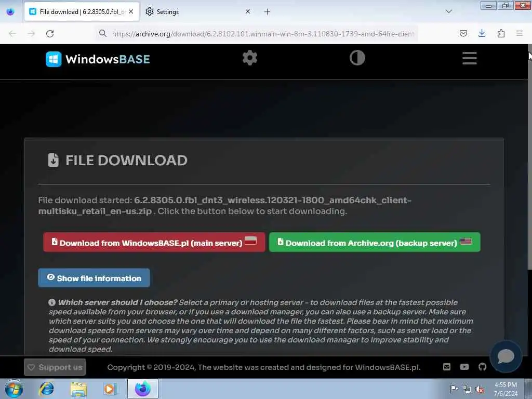Open a new browser tab

click(x=267, y=12)
